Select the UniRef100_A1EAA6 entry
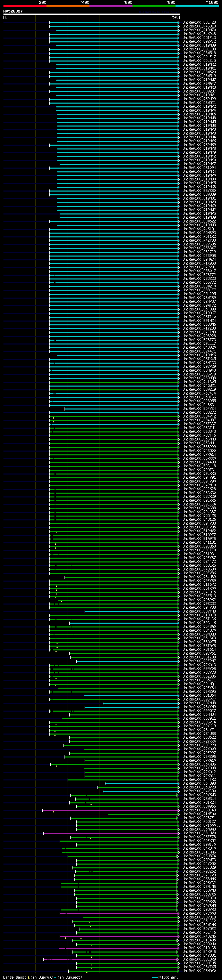 click(199, 852)
